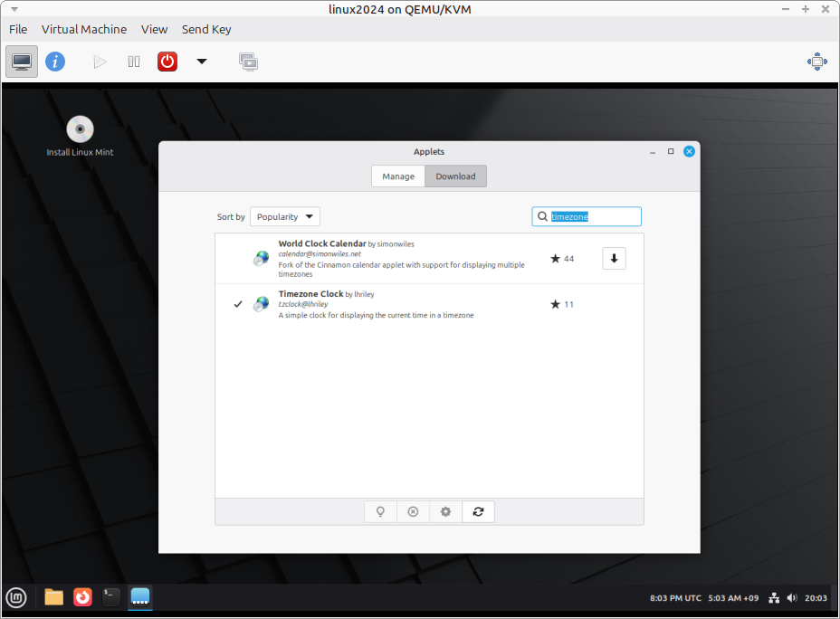Switch to the Manage tab
840x619 pixels.
click(x=398, y=176)
